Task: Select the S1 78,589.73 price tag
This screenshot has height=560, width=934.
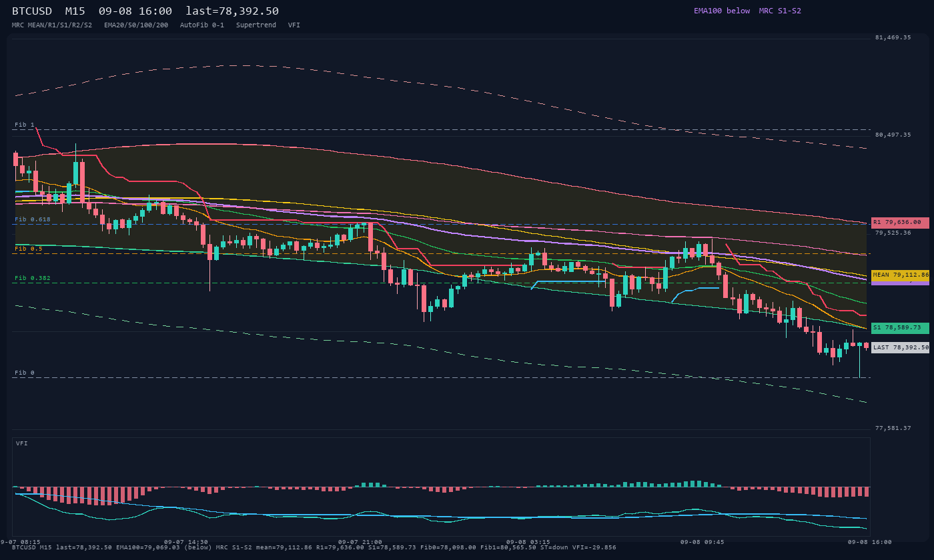Action: coord(900,328)
